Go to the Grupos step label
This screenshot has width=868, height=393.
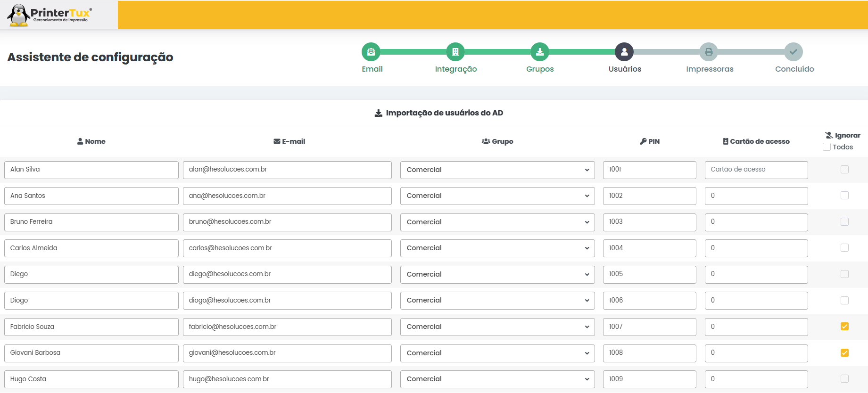[x=540, y=69]
